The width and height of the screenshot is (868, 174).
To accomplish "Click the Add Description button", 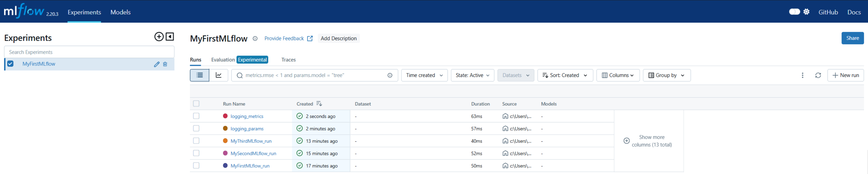I will [x=339, y=38].
